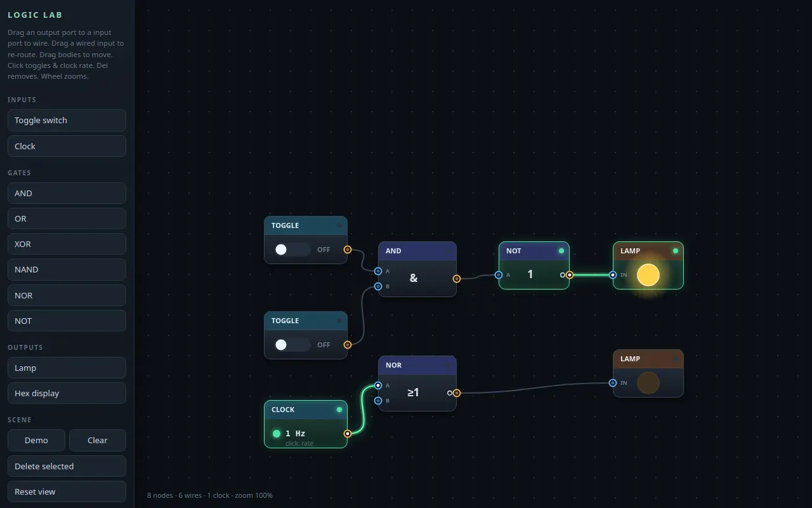Flip the switch of the toggle feeding AND input B

pos(292,345)
